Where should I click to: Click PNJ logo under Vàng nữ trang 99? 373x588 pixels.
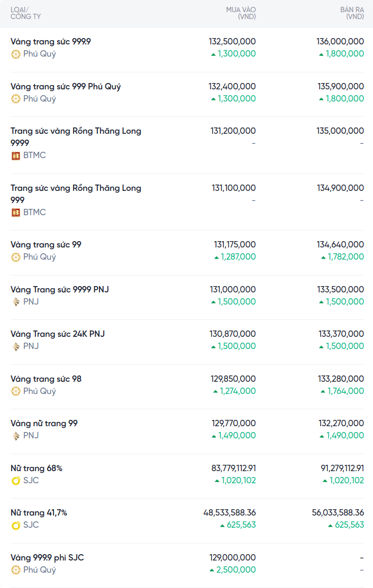click(16, 436)
